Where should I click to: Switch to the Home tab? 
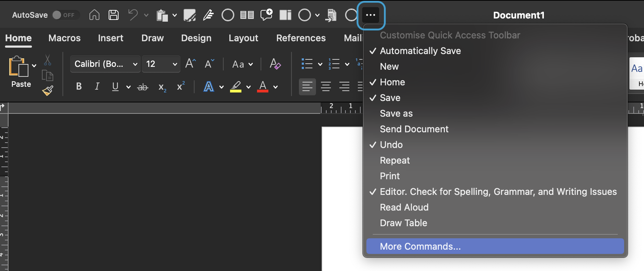click(x=18, y=38)
